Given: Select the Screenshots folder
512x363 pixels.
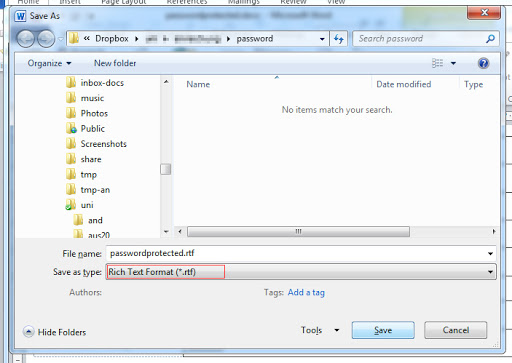Looking at the screenshot, I should [104, 144].
